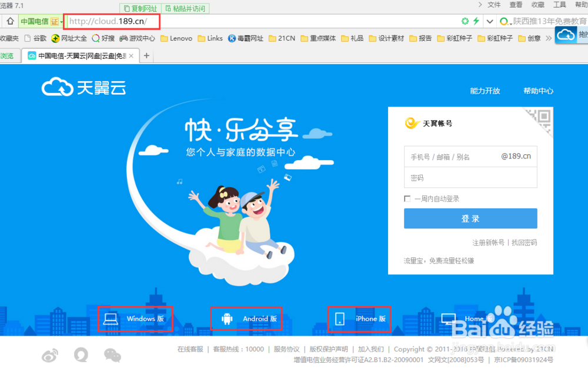Image resolution: width=588 pixels, height=368 pixels.
Task: Open the 重点媒体 bookmark folder
Action: click(x=318, y=38)
